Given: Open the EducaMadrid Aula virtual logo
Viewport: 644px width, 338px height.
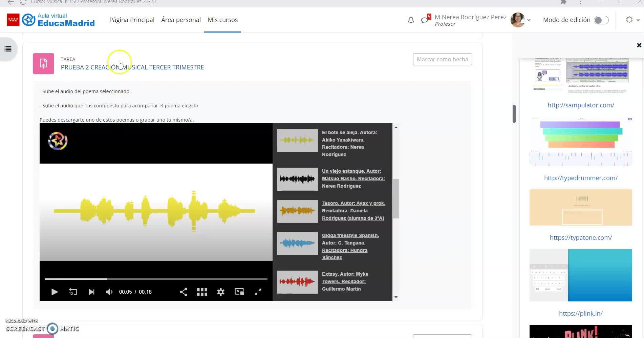Looking at the screenshot, I should click(x=51, y=20).
